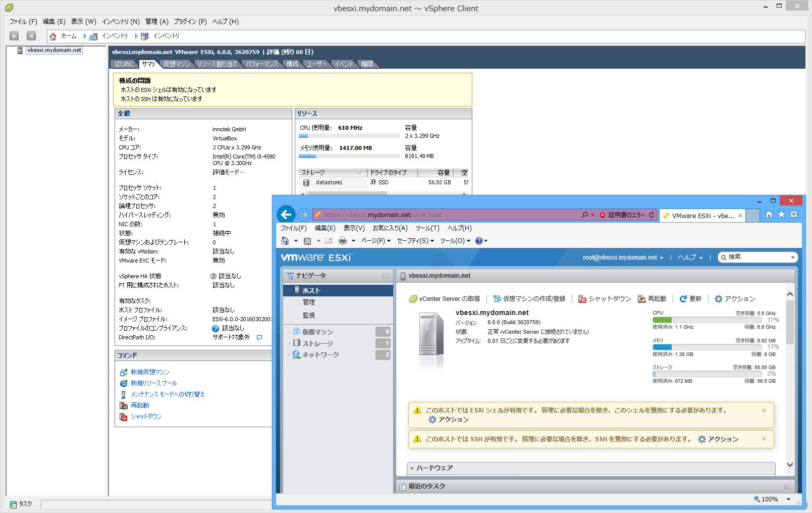The width and height of the screenshot is (812, 513).
Task: Dismiss the SSH warning banner
Action: pos(764,439)
